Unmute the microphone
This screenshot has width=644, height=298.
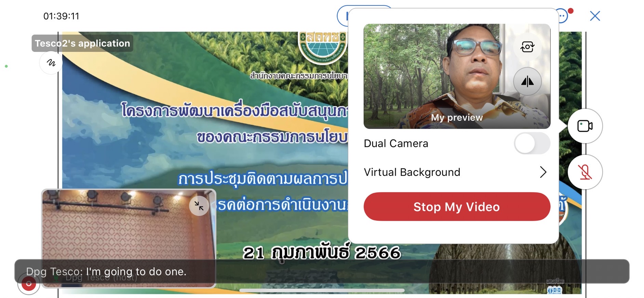(585, 172)
